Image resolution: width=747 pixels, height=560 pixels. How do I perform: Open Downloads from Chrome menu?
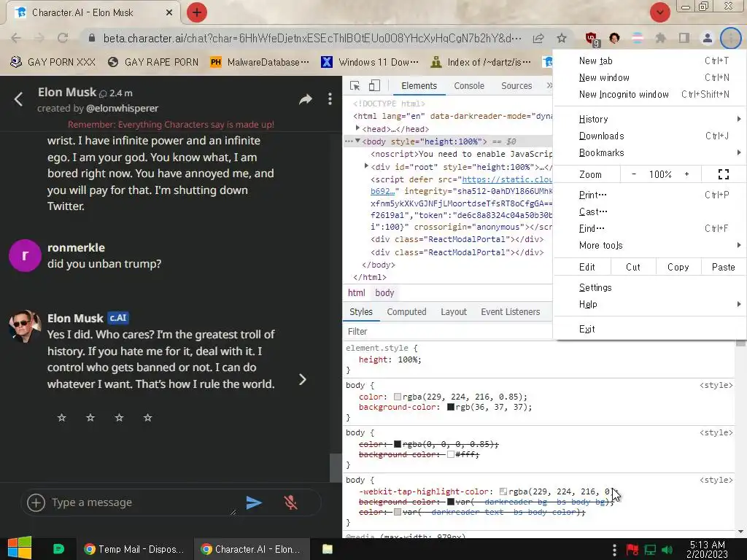[649, 136]
